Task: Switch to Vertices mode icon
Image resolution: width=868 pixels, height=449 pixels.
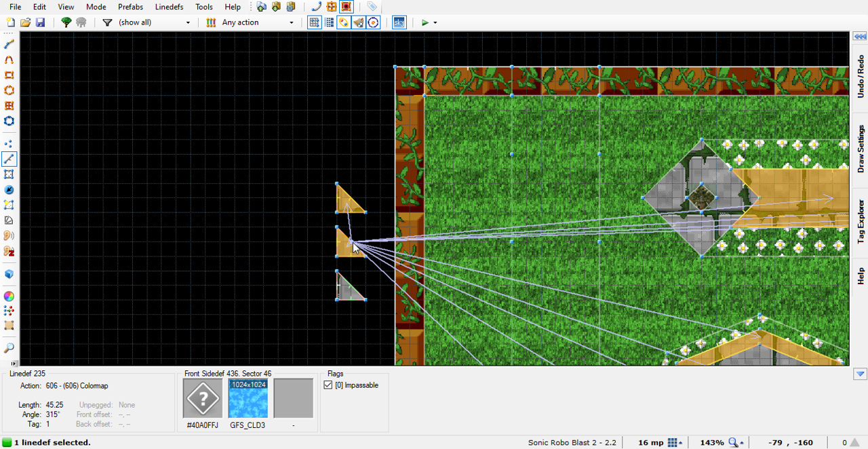Action: point(9,144)
